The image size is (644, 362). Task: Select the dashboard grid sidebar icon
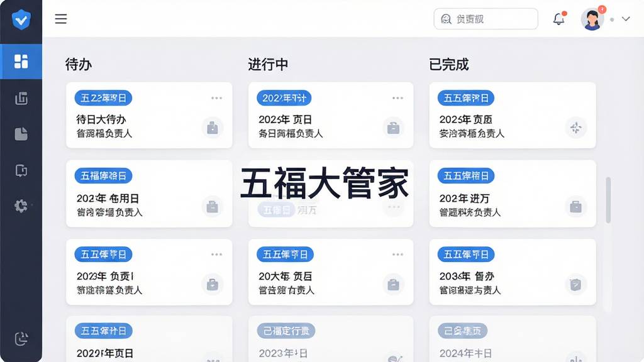[21, 62]
